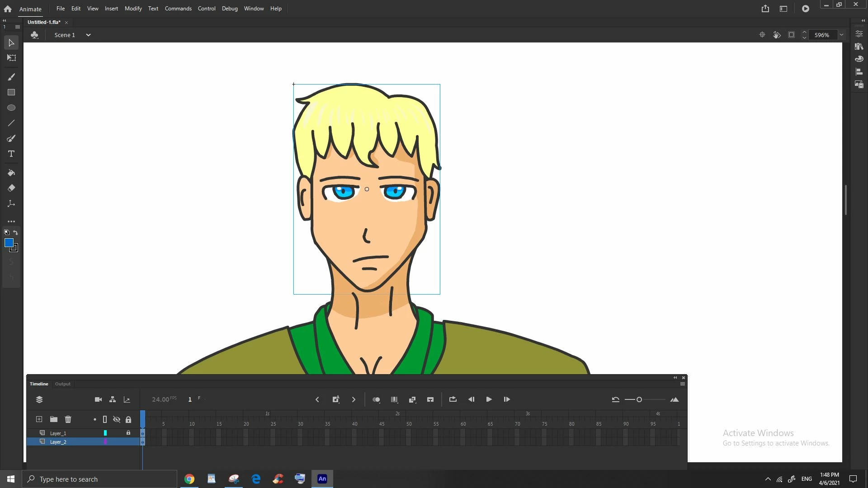Viewport: 868px width, 488px height.
Task: Switch to the Output tab
Action: pos(63,384)
